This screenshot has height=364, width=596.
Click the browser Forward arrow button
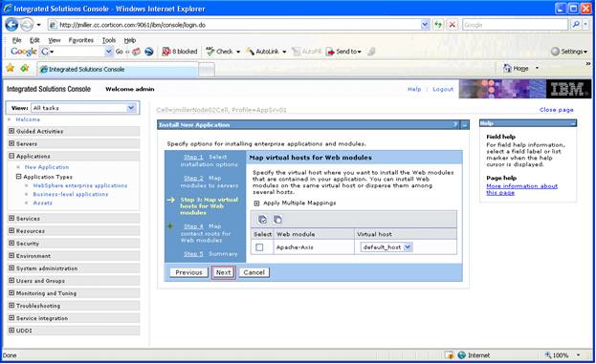point(27,25)
